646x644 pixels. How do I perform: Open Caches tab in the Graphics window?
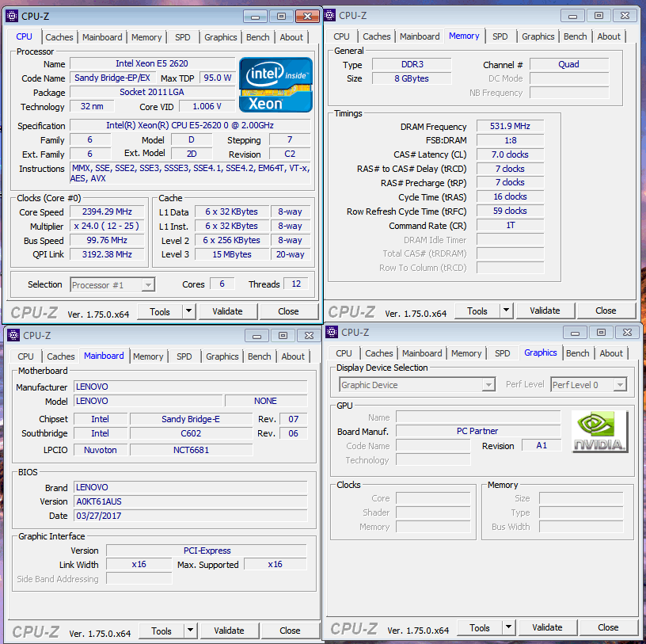point(379,353)
